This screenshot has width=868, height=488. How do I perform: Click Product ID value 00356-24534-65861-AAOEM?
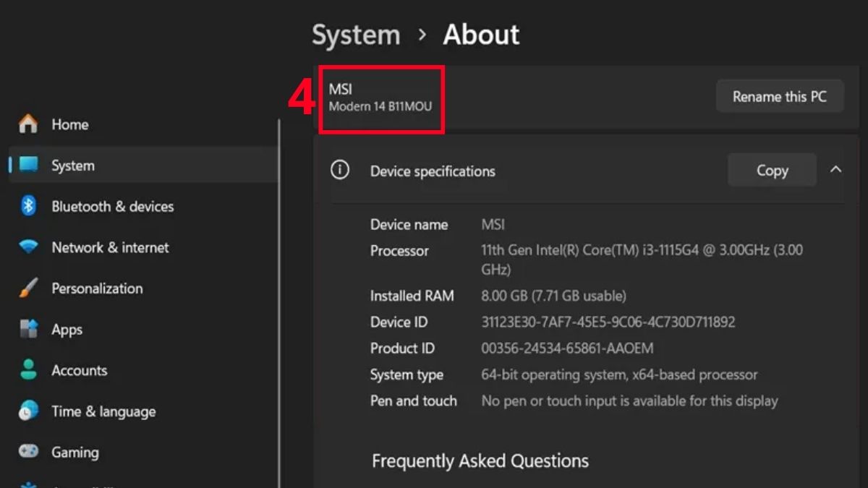567,348
